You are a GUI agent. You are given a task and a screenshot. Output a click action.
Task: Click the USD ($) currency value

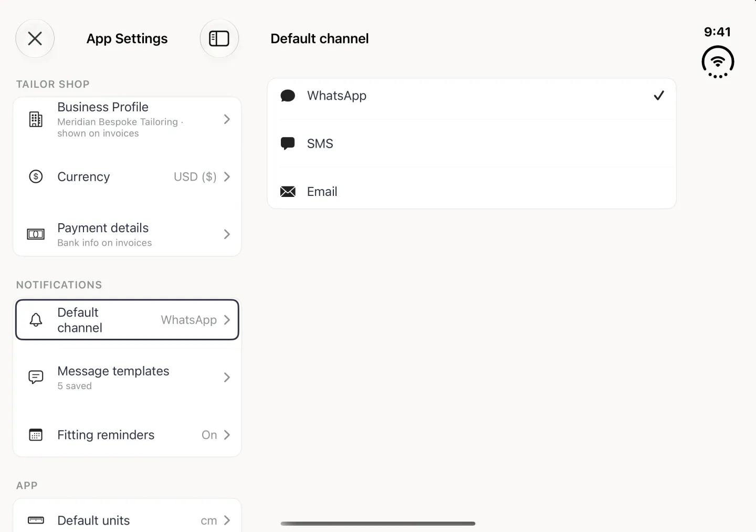pyautogui.click(x=195, y=176)
